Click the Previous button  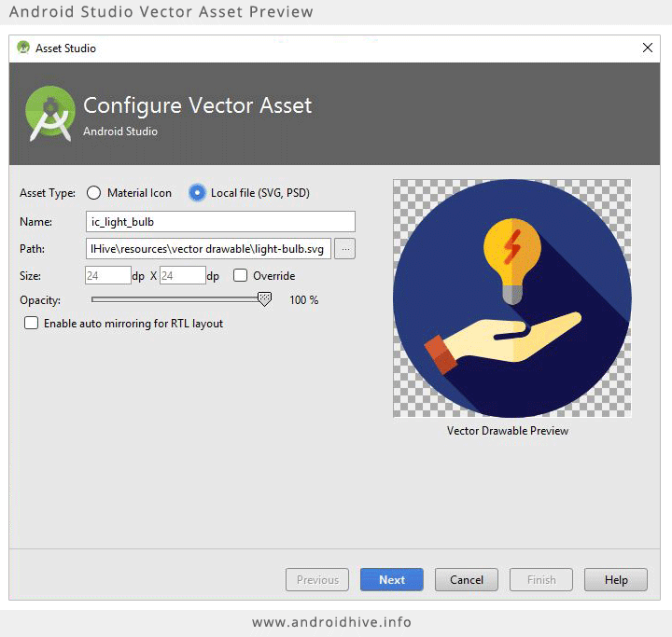tap(317, 579)
